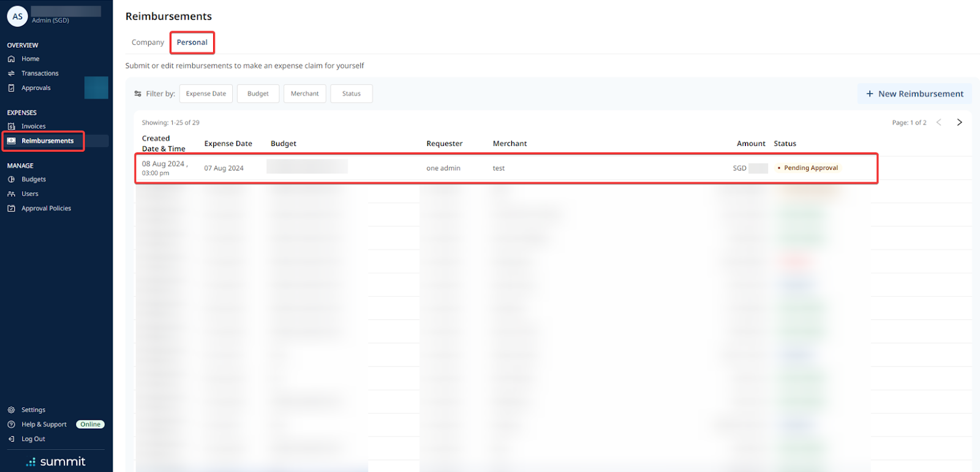Click the Log Out icon
The width and height of the screenshot is (980, 472).
(x=11, y=439)
